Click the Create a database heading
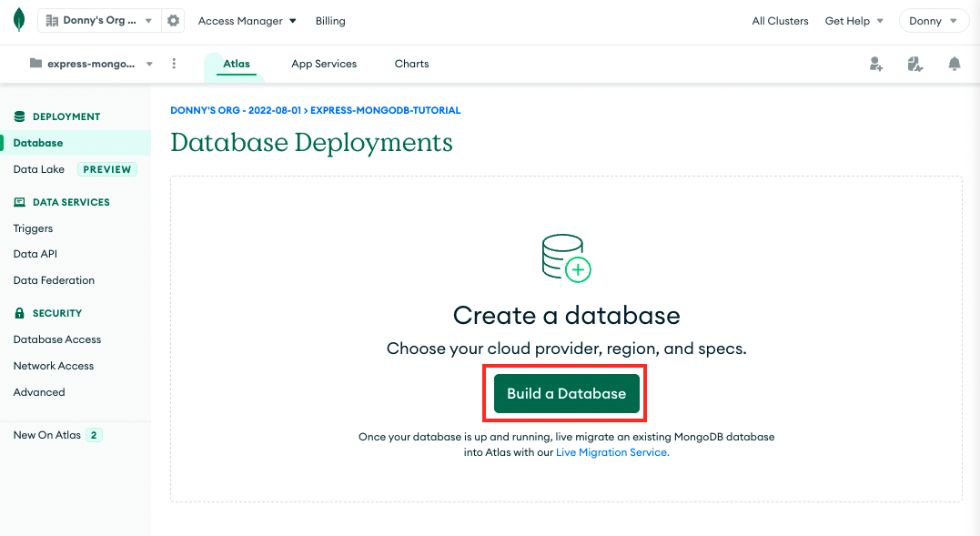The image size is (980, 536). [566, 316]
